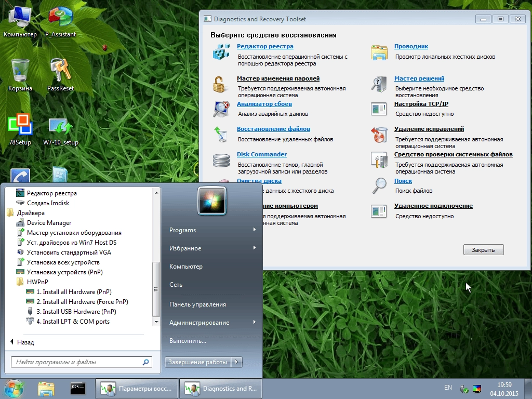Open shutdown options arrow next to Завершение работы
Screen dimensions: 532x399
[237, 362]
